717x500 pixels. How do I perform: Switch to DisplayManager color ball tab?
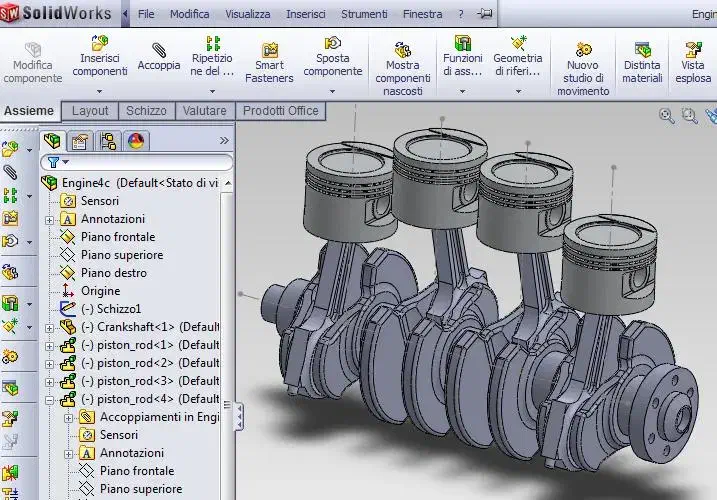click(x=137, y=141)
